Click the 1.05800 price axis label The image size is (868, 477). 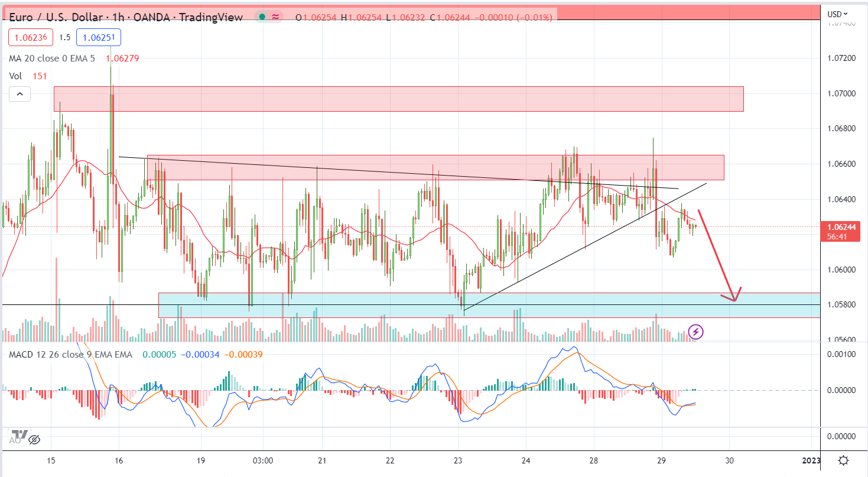841,304
